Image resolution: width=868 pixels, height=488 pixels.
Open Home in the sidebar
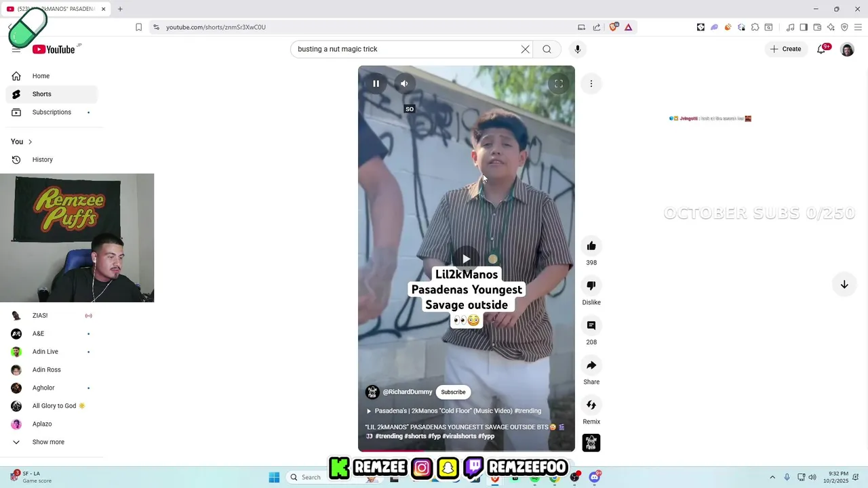coord(52,76)
